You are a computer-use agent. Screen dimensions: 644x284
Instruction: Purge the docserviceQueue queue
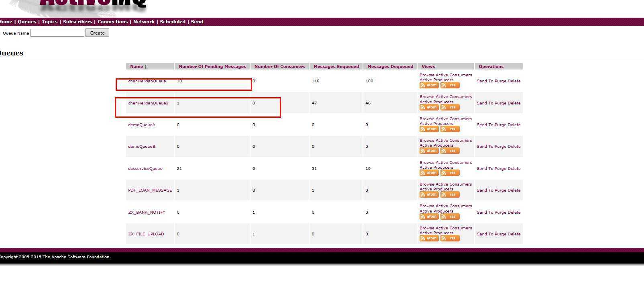[500, 169]
